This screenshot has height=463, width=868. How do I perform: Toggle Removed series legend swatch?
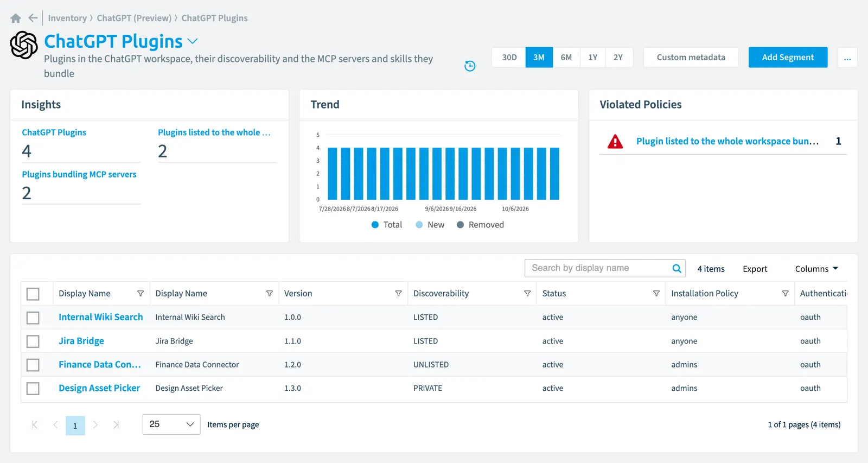click(460, 225)
